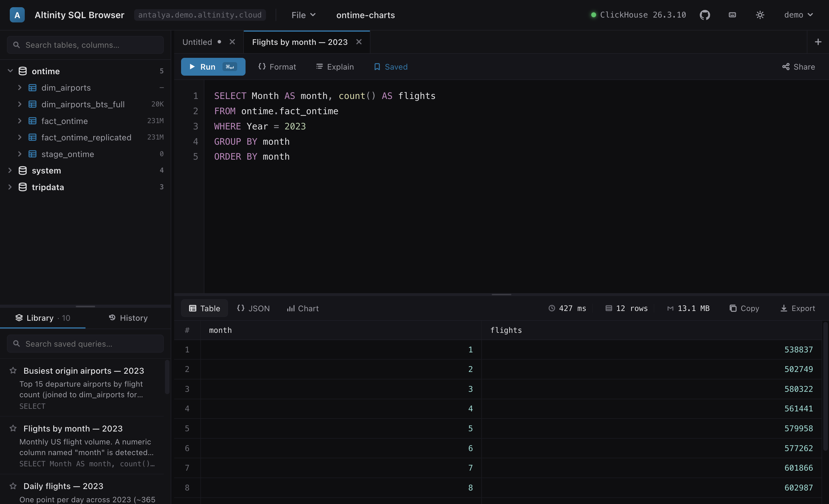Explain the query plan
The height and width of the screenshot is (504, 829).
point(335,66)
